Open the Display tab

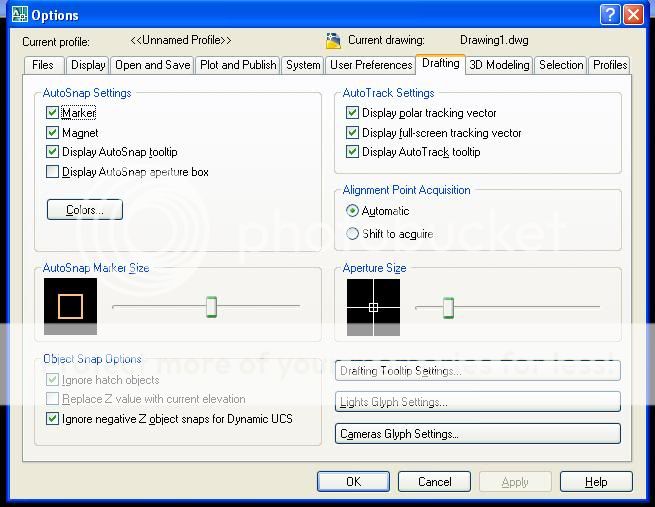pyautogui.click(x=88, y=65)
